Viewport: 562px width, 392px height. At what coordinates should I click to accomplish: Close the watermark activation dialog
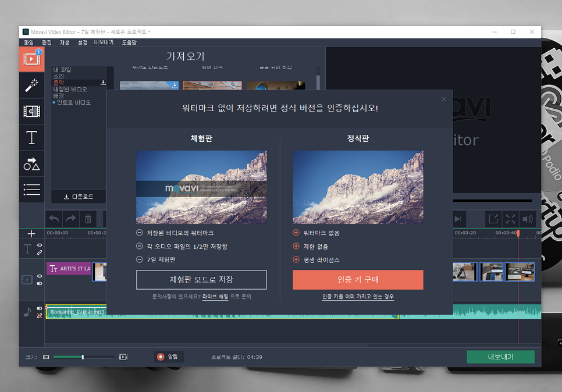444,99
